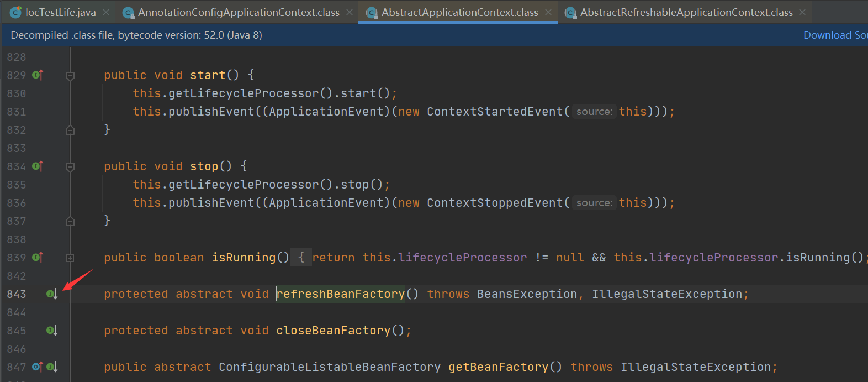Click IocTestLife.java tab file icon

point(16,12)
